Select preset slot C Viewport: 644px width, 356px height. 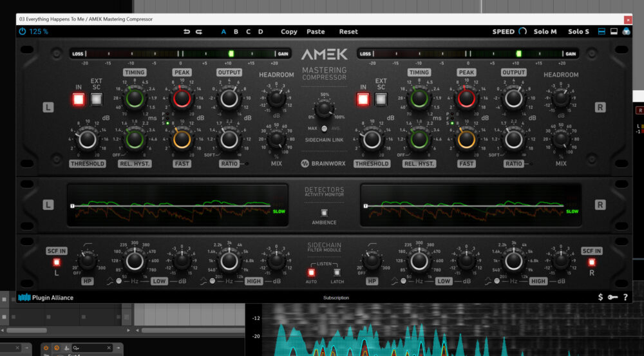[x=248, y=32]
